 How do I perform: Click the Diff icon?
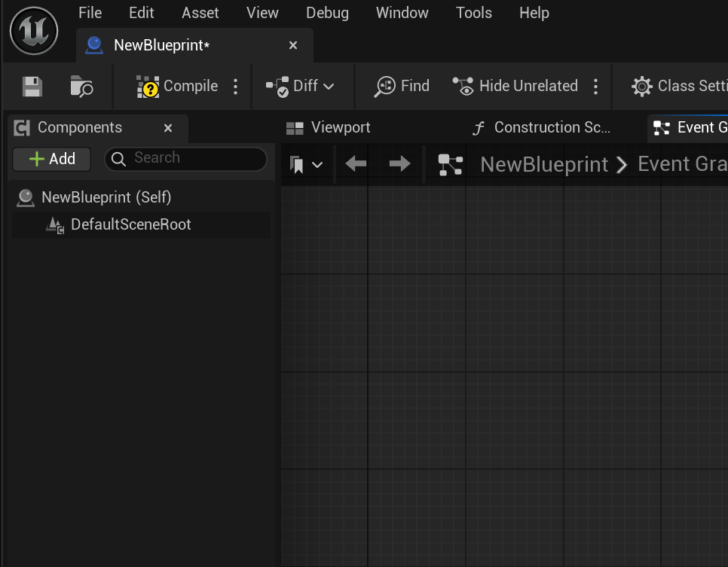(277, 87)
